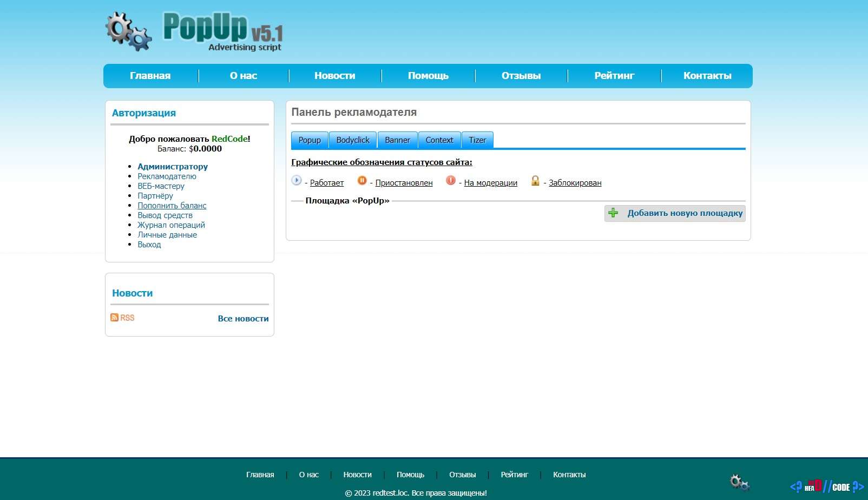Open 'О нас' in top navigation bar
Screen dimensions: 868x500
(244, 76)
